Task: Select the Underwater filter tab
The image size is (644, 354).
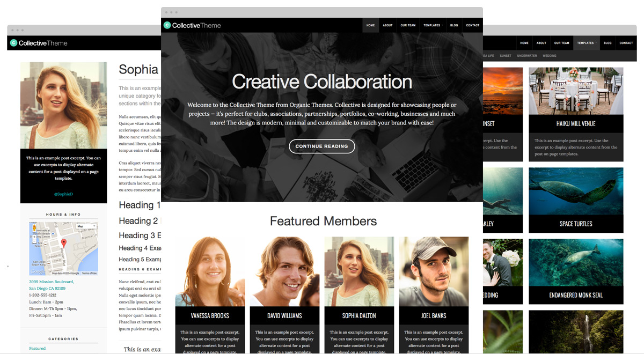Action: tap(527, 56)
